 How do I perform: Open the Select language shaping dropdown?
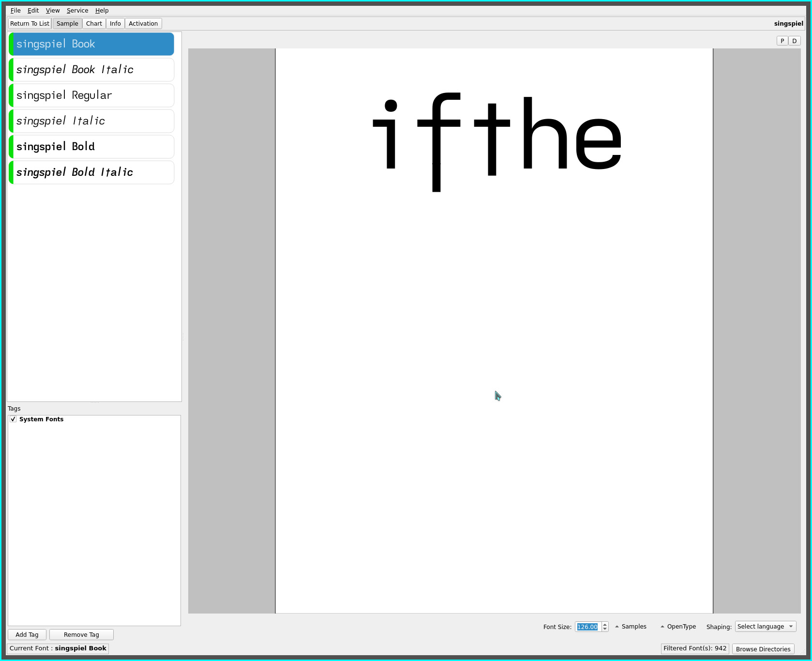[765, 627]
